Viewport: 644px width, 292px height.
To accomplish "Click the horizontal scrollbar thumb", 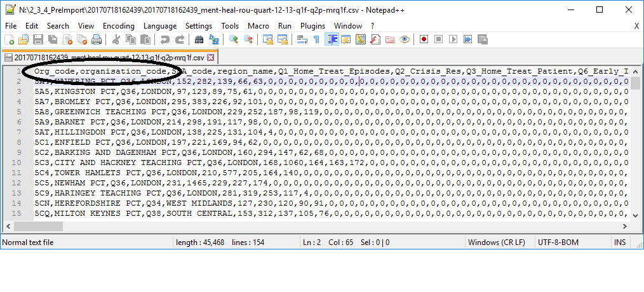I will pyautogui.click(x=38, y=226).
